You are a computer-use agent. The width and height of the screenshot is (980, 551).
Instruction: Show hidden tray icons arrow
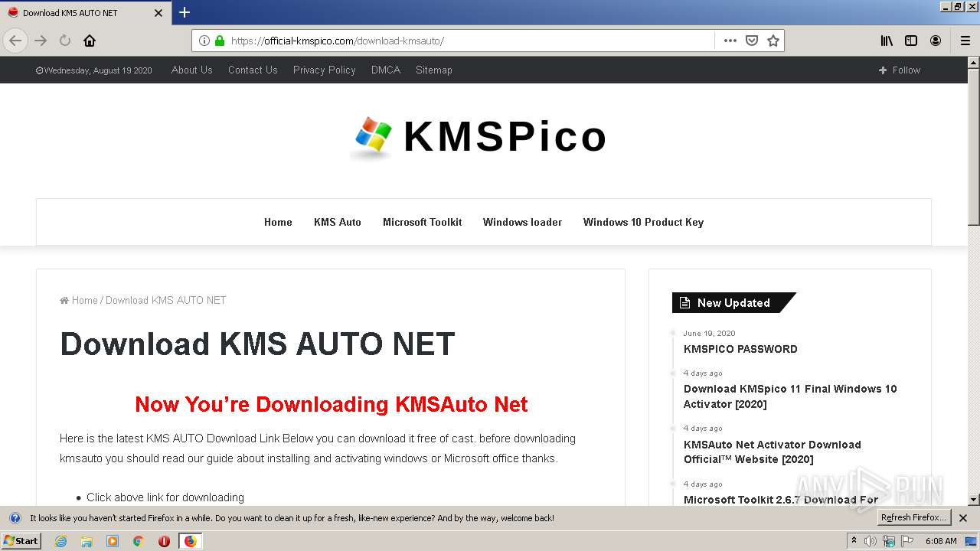pyautogui.click(x=854, y=541)
